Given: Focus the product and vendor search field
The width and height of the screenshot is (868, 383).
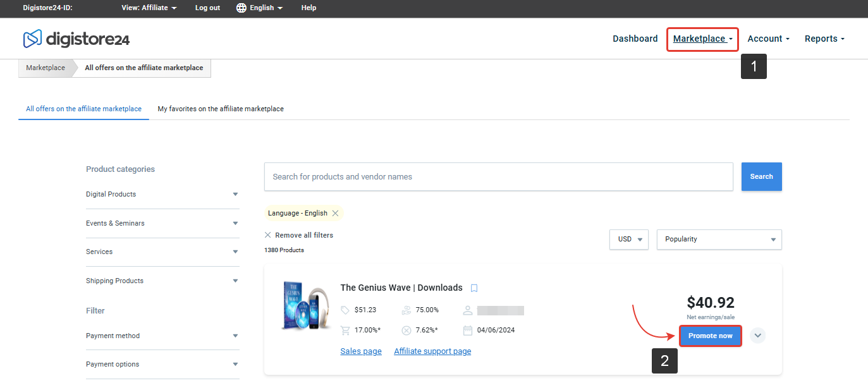Looking at the screenshot, I should tap(499, 177).
